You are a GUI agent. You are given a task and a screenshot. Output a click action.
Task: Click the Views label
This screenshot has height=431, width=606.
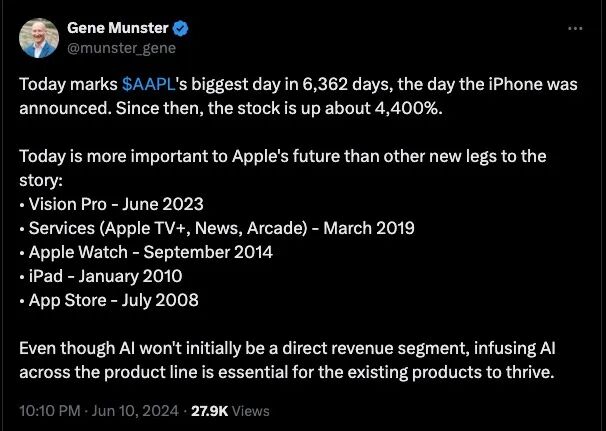pos(251,410)
